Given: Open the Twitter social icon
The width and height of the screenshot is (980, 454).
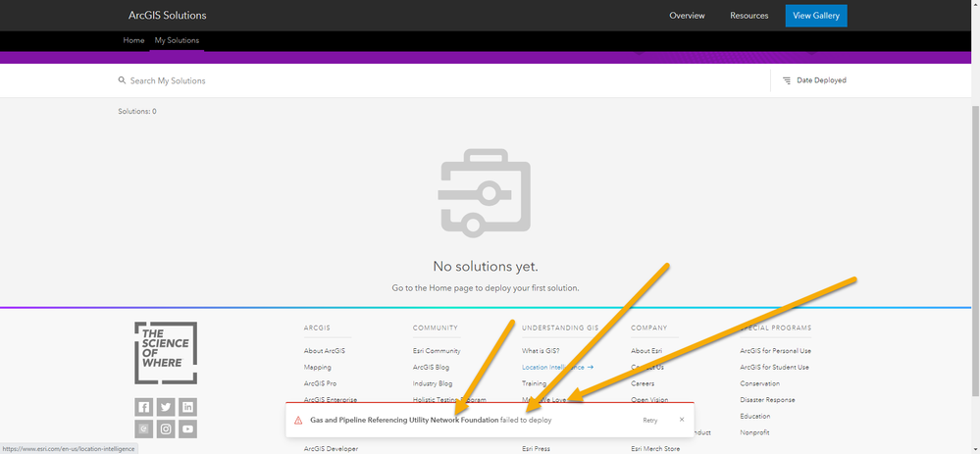Looking at the screenshot, I should (x=166, y=407).
